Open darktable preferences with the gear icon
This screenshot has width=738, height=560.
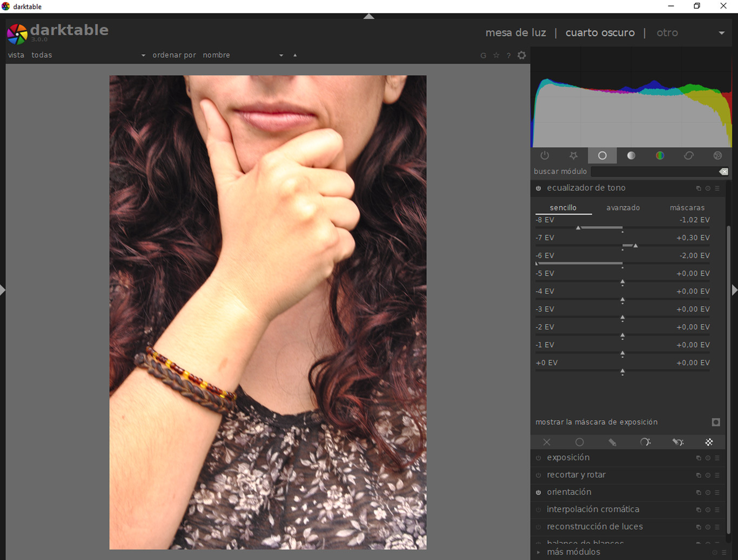(521, 55)
